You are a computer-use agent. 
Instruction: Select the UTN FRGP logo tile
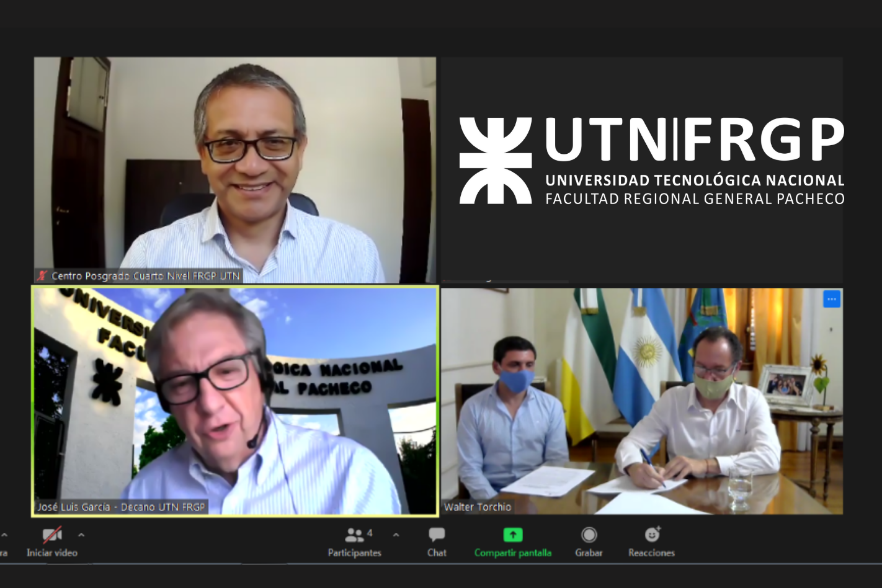pos(642,170)
